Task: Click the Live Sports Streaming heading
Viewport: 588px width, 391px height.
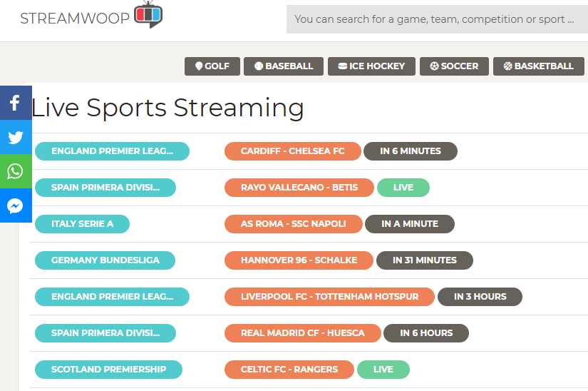Action: [167, 108]
